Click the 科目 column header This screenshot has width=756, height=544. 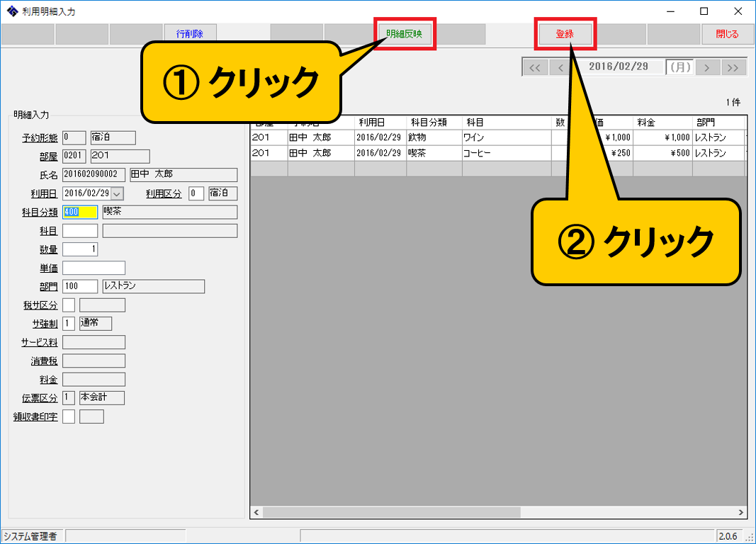tap(507, 123)
